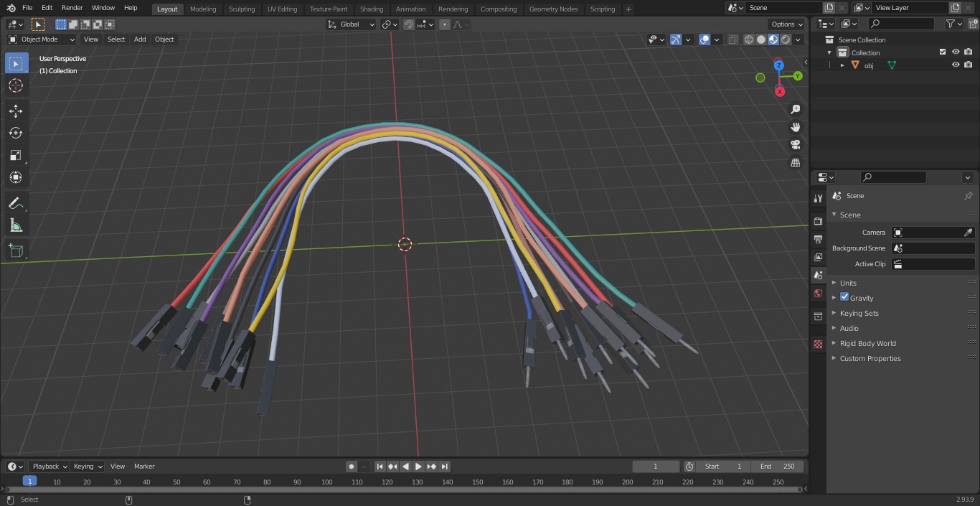
Task: Open the Tool properties tab
Action: pos(818,198)
